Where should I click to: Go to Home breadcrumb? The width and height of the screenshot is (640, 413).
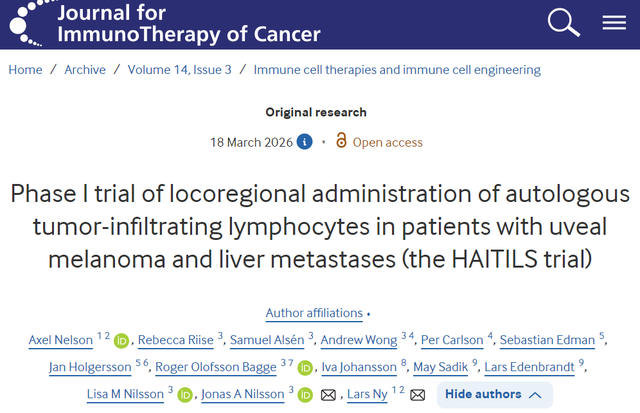click(25, 70)
